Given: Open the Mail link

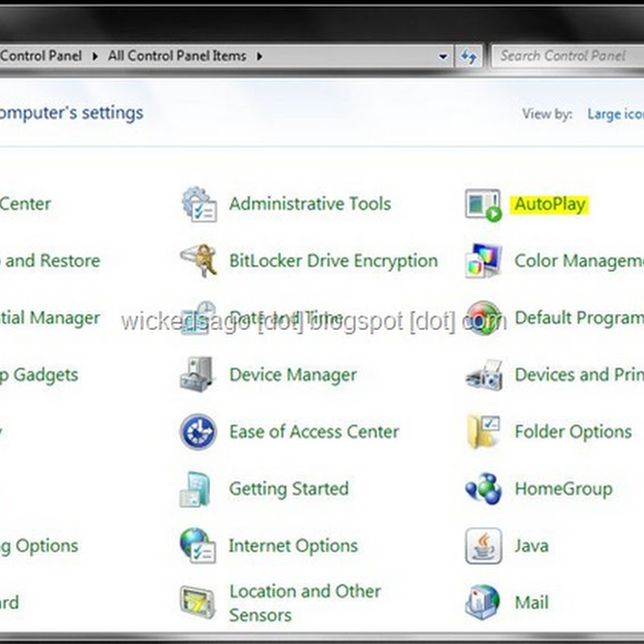Looking at the screenshot, I should (x=531, y=602).
